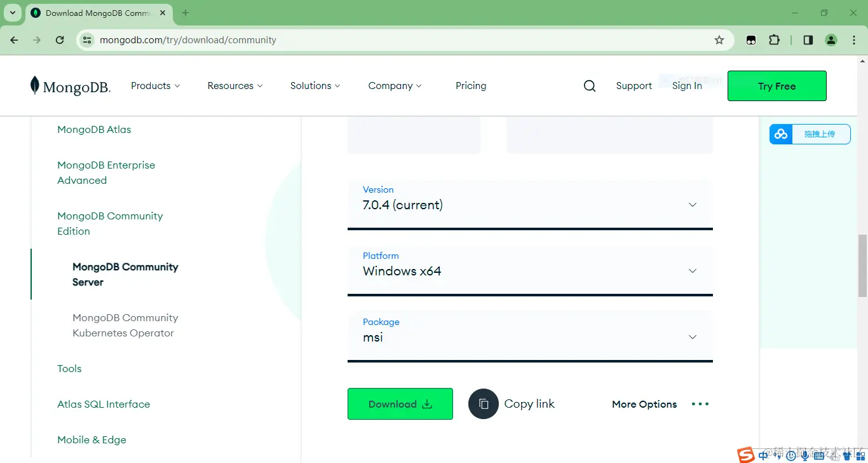Viewport: 868px width, 463px height.
Task: Click the cloud drag-upload widget
Action: click(x=810, y=134)
